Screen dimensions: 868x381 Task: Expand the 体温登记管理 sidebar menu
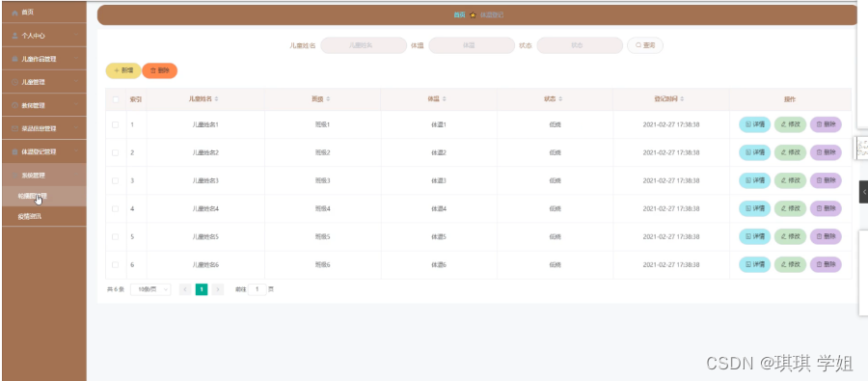[43, 151]
